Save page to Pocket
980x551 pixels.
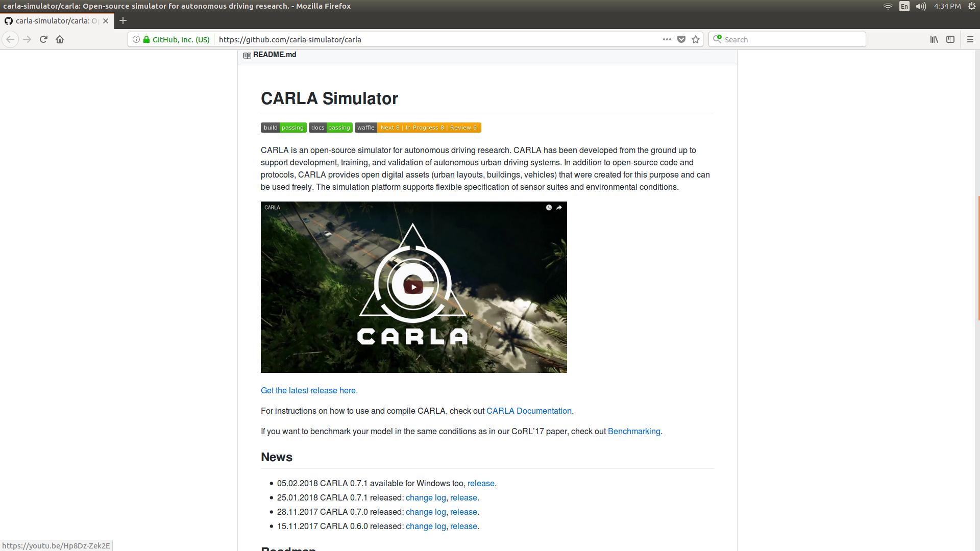point(681,39)
